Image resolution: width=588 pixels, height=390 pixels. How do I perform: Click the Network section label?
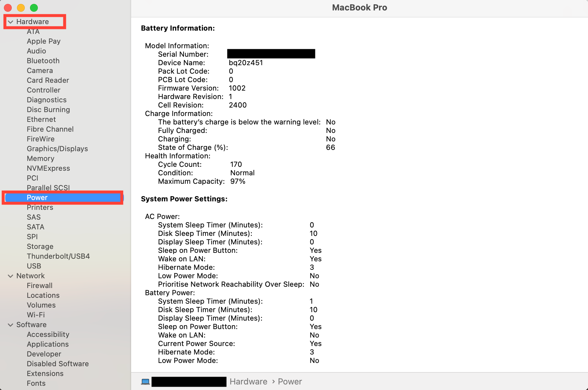pyautogui.click(x=31, y=276)
